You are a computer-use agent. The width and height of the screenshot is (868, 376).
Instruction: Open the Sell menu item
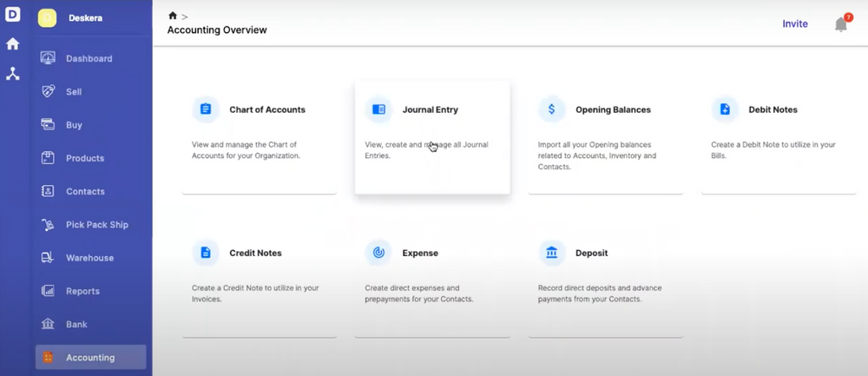coord(74,91)
